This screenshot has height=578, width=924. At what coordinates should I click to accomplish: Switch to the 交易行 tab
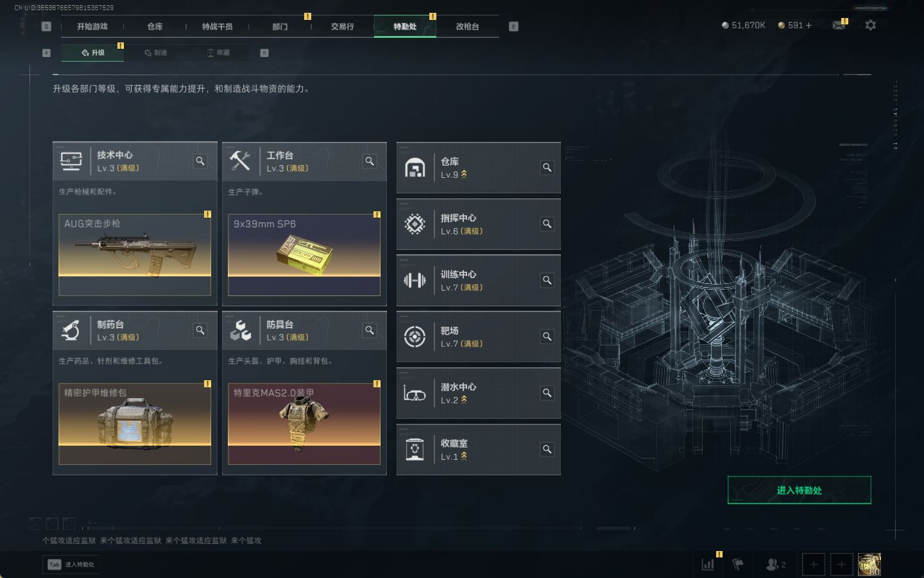point(342,26)
